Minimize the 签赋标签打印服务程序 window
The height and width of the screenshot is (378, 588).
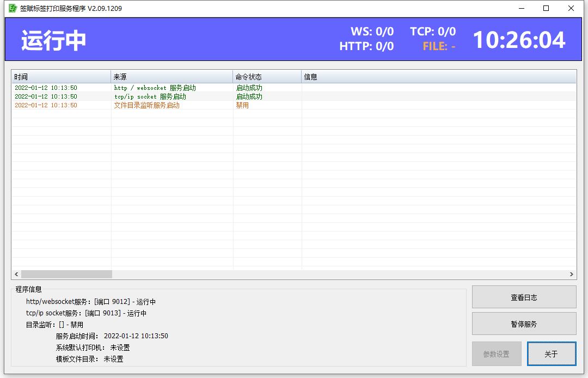(522, 8)
